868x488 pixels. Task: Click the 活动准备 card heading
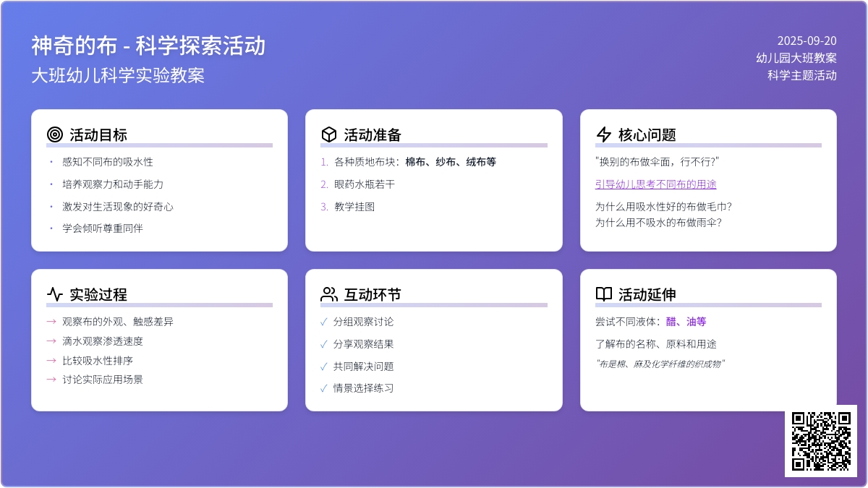coord(373,135)
